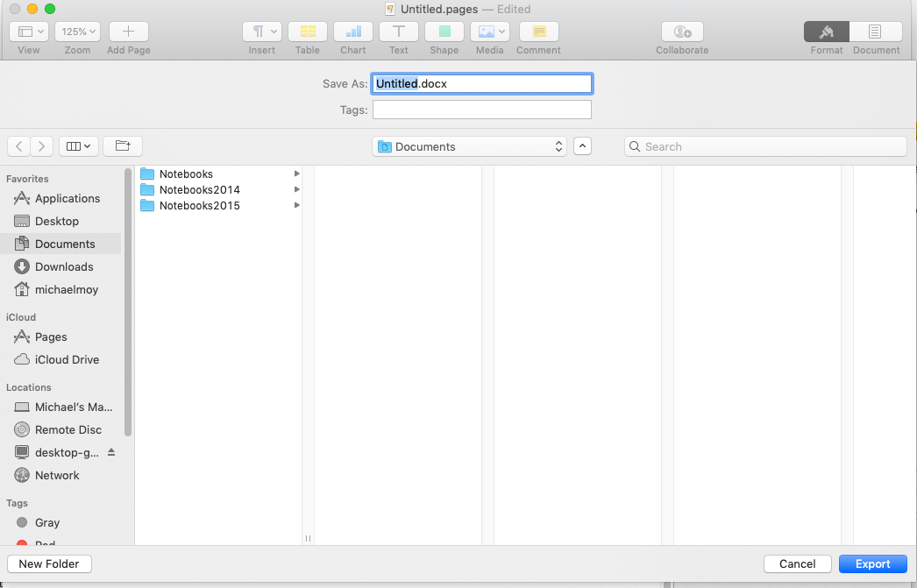This screenshot has width=917, height=588.
Task: Click the Tags input field
Action: point(482,110)
